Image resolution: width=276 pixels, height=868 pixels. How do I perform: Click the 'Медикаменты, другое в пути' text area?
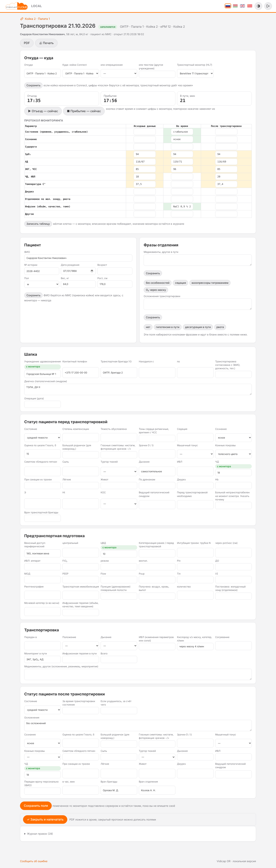[x=197, y=260]
